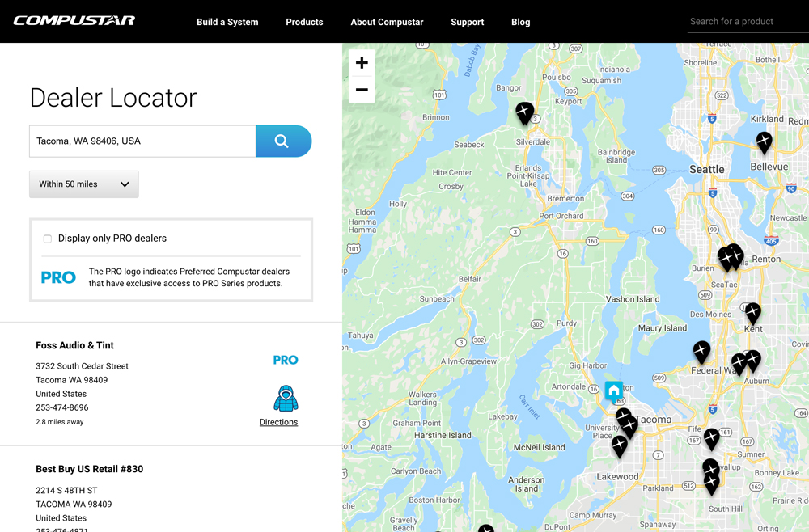Select the dealer pin near Fife
Viewport: 809px width, 532px height.
(711, 440)
